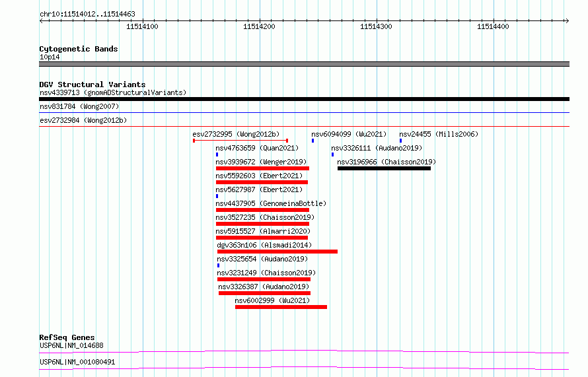Open nsv5592603 (Ebert2021) label

(x=259, y=176)
